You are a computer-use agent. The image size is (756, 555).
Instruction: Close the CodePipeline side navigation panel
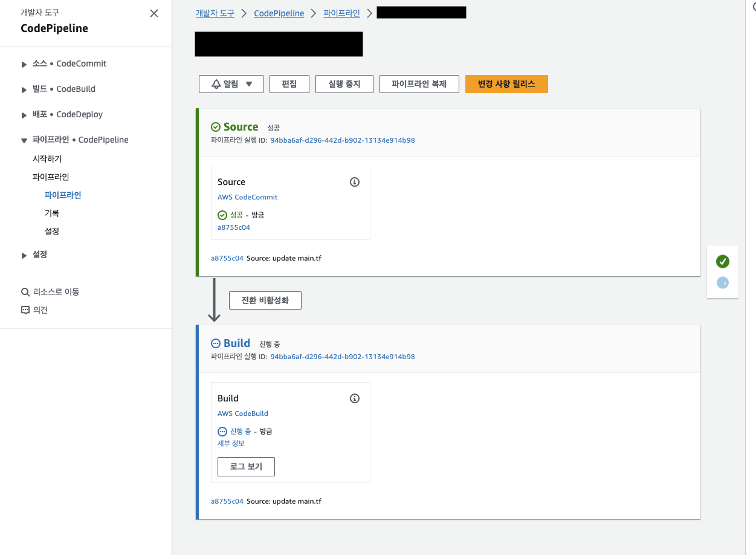pos(154,13)
